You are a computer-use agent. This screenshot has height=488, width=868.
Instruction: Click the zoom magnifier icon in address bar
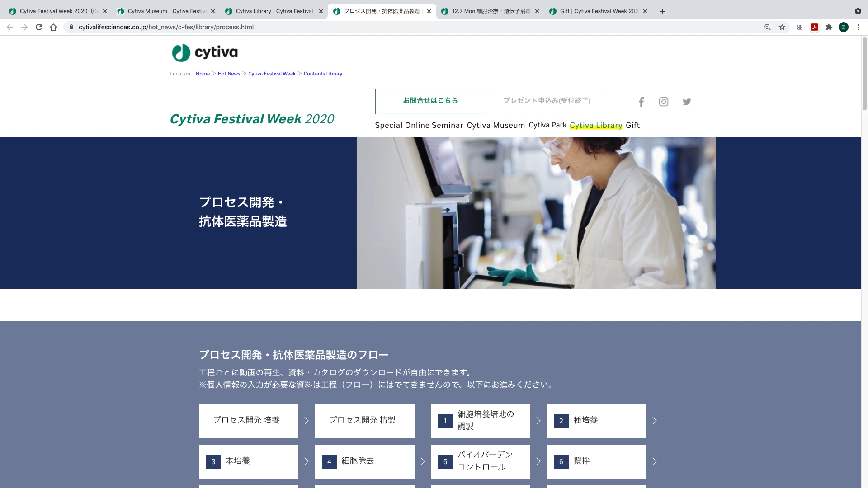[x=768, y=27]
